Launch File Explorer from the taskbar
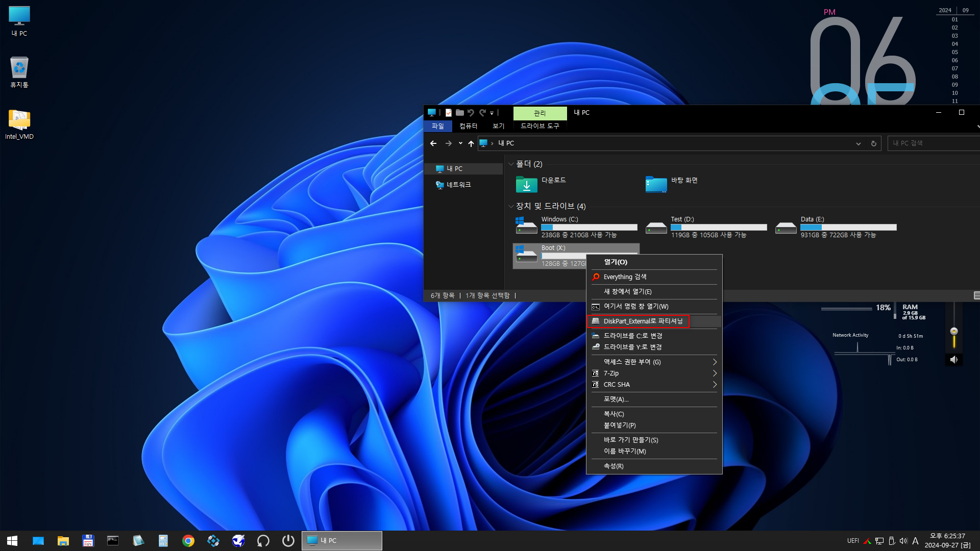 point(63,541)
